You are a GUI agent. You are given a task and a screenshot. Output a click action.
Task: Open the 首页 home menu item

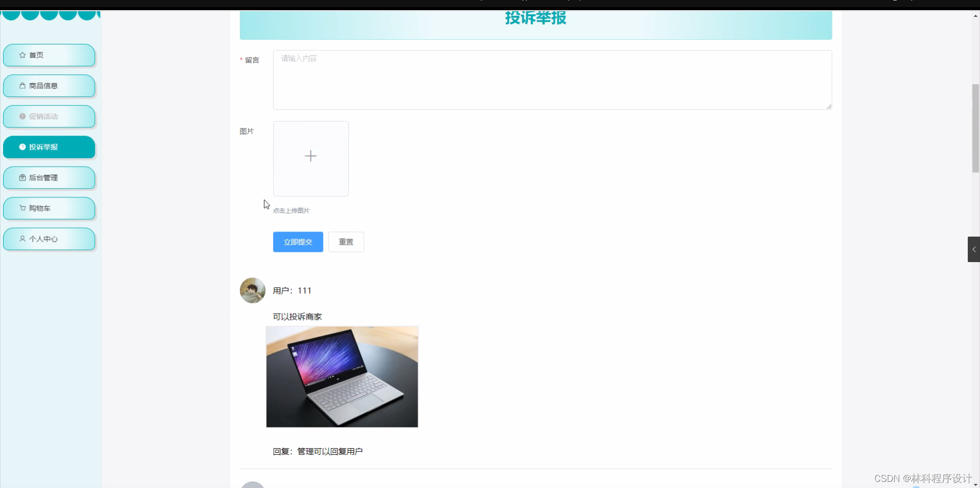tap(49, 55)
